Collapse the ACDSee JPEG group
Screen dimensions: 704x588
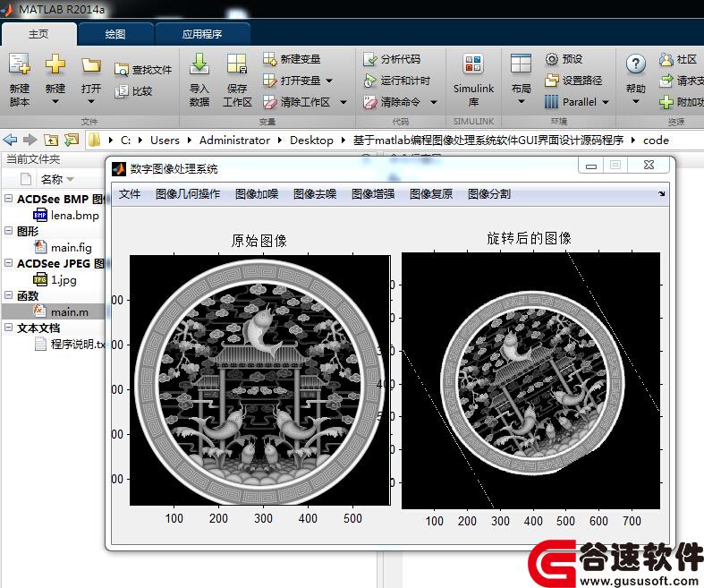(x=8, y=263)
